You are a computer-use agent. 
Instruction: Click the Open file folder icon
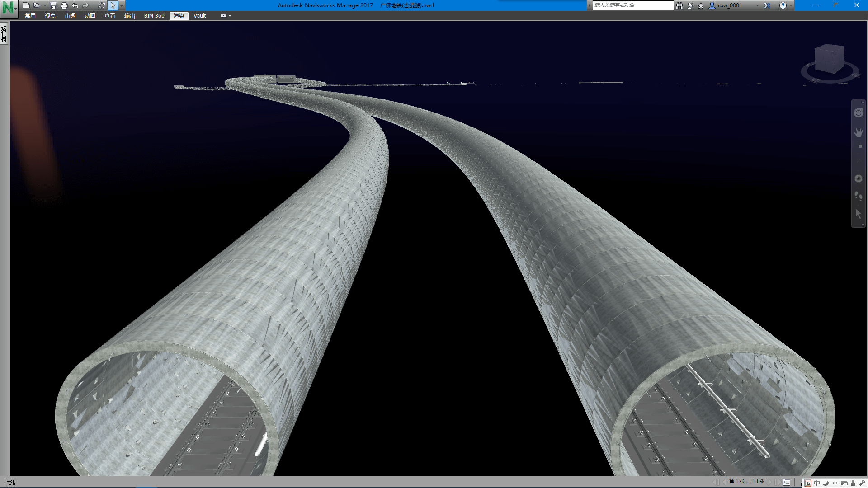click(37, 5)
